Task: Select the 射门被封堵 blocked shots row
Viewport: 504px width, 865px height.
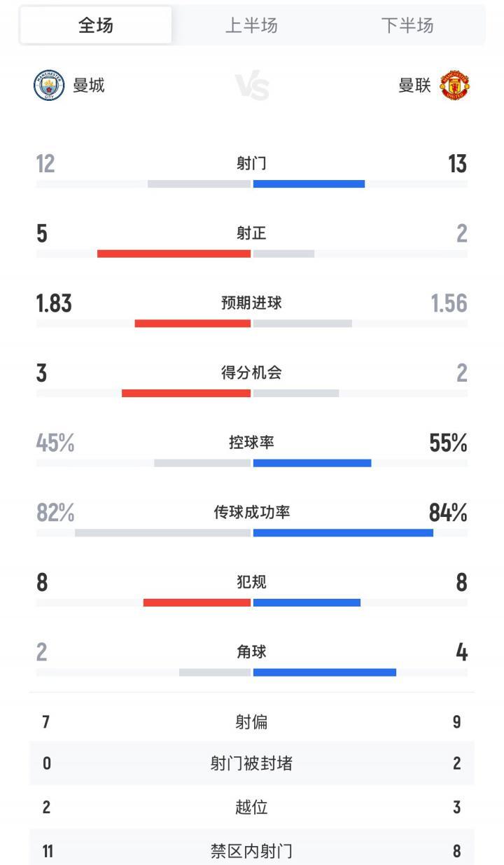Action: point(251,763)
